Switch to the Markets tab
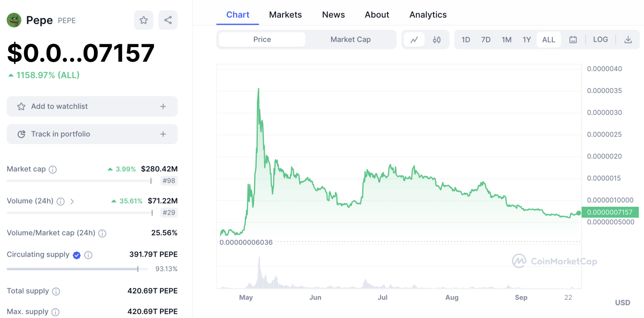 [x=285, y=14]
